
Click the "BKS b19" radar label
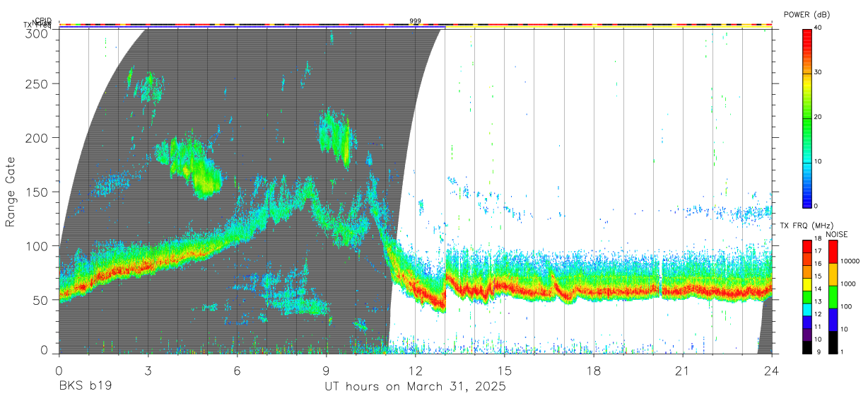pyautogui.click(x=86, y=387)
